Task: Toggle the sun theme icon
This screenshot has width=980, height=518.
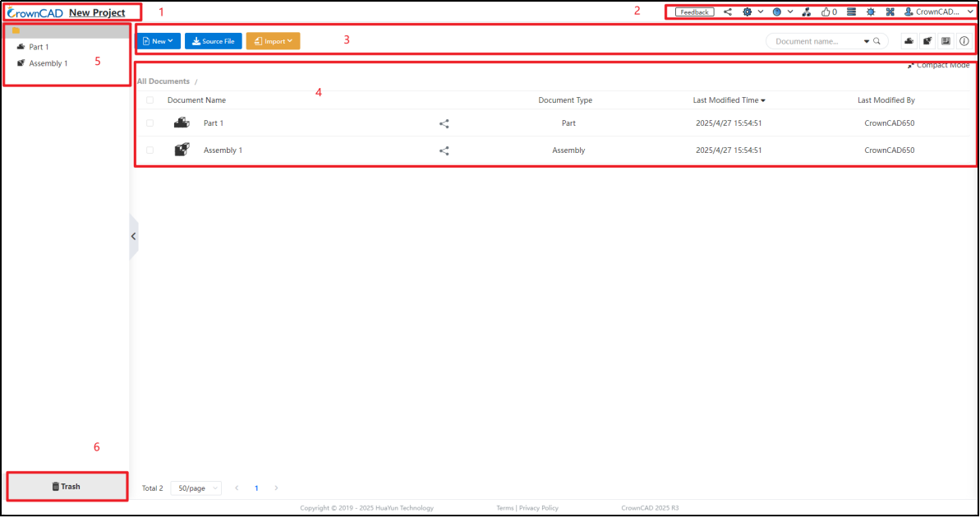Action: [x=871, y=12]
